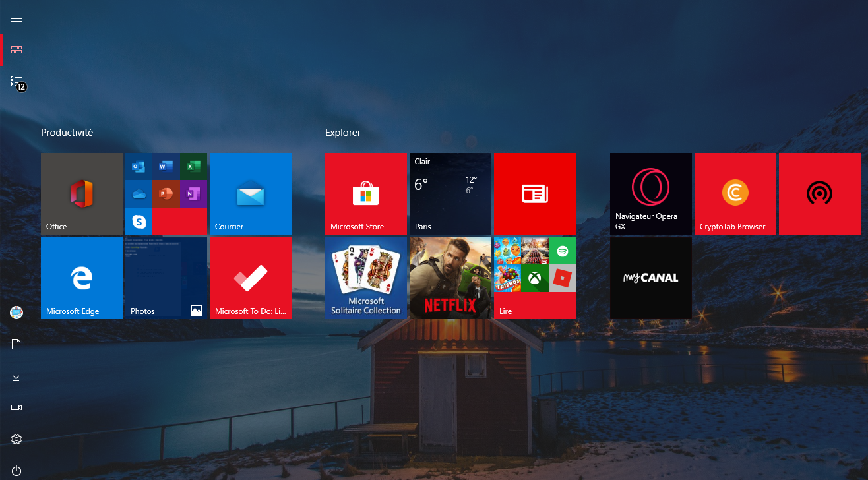Click the Roblox icon in the Lire folder

pos(563,279)
